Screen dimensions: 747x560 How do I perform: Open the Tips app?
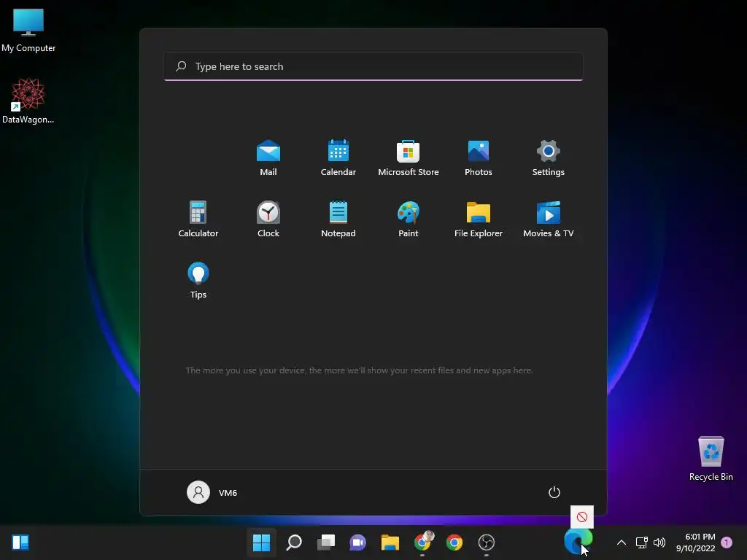[198, 281]
